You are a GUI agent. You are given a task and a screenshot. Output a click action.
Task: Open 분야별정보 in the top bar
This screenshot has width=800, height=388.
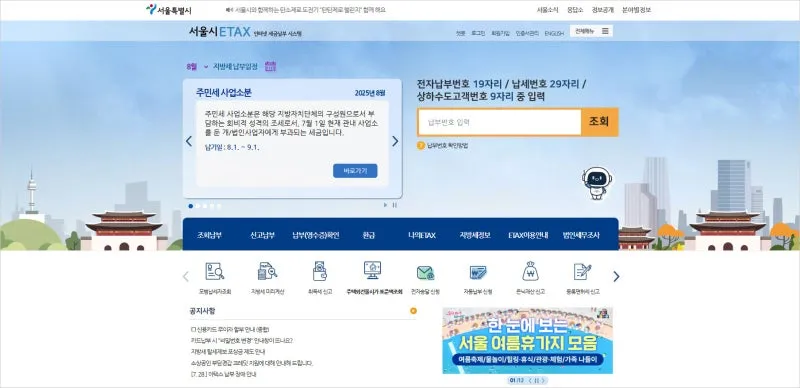point(636,10)
